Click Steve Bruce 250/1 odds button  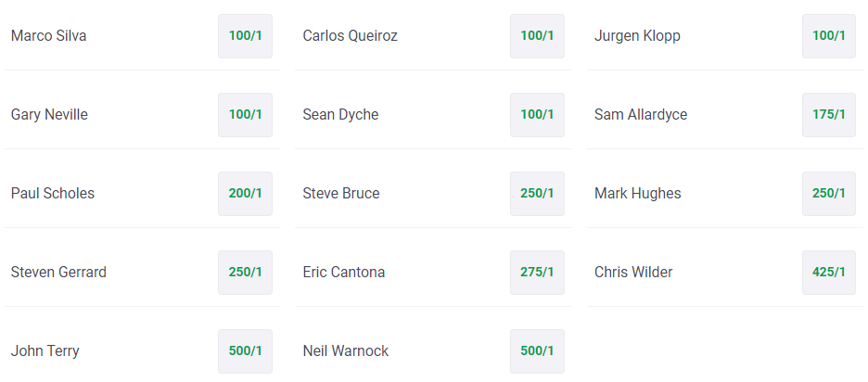(x=537, y=193)
